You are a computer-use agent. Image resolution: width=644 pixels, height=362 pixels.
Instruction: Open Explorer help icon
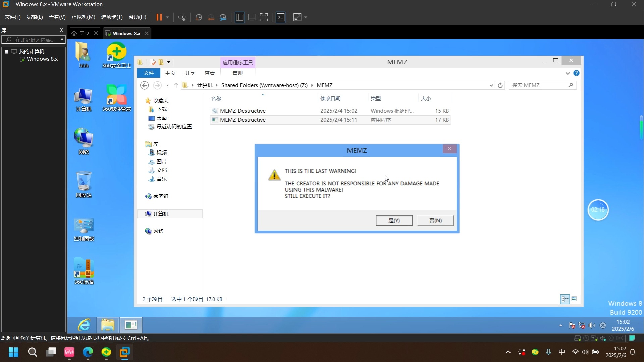tap(576, 73)
